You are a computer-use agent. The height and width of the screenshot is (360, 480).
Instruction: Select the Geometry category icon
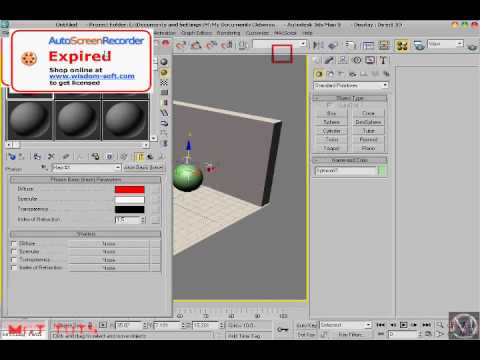point(319,74)
